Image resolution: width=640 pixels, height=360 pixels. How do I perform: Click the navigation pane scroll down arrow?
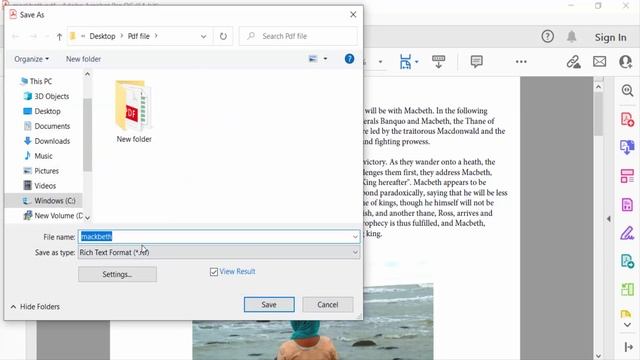click(x=87, y=218)
